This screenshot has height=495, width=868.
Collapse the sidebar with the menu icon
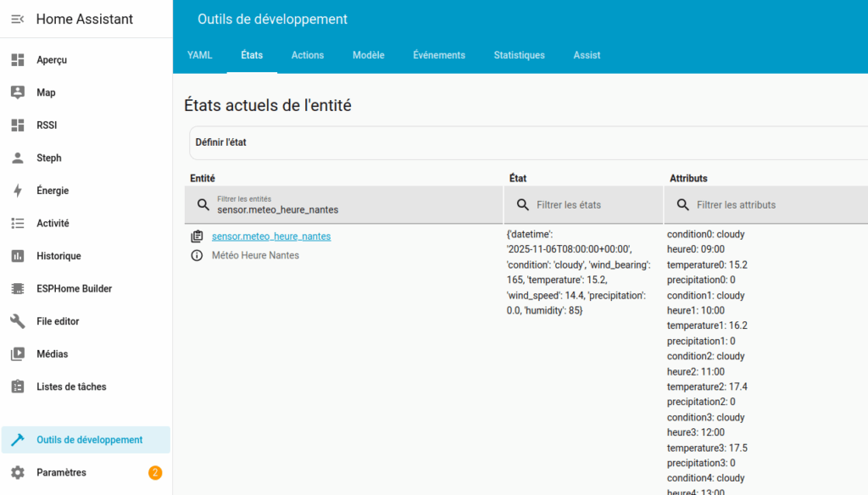pos(17,19)
